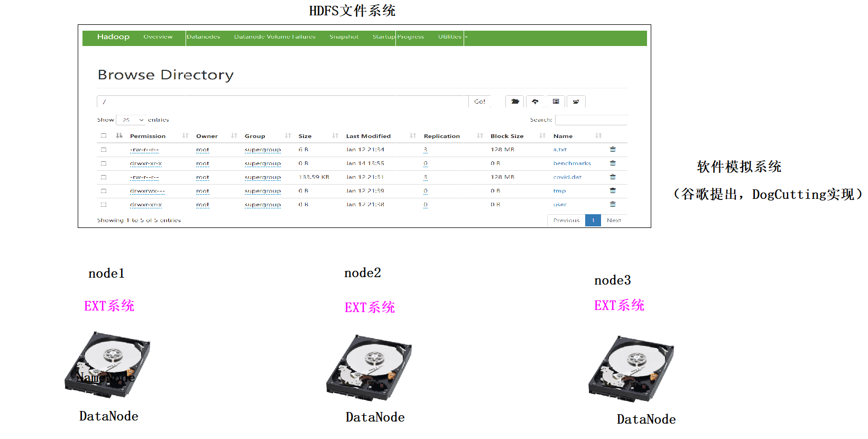Click the active sort icon next to header checkbox

click(119, 136)
